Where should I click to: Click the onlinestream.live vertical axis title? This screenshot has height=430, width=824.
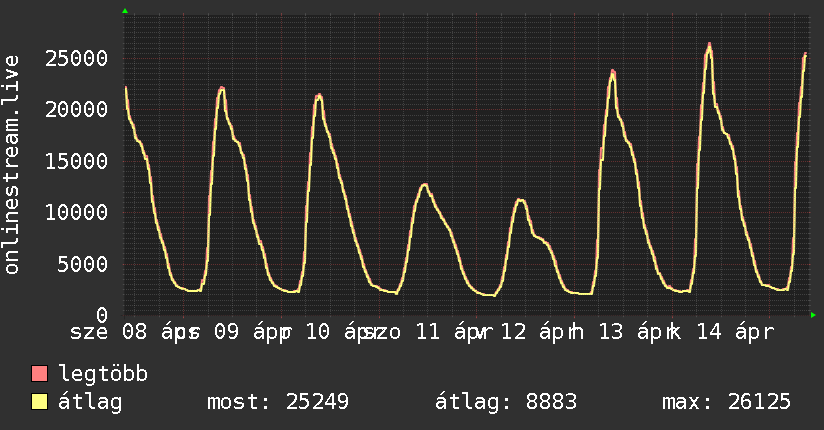click(11, 165)
